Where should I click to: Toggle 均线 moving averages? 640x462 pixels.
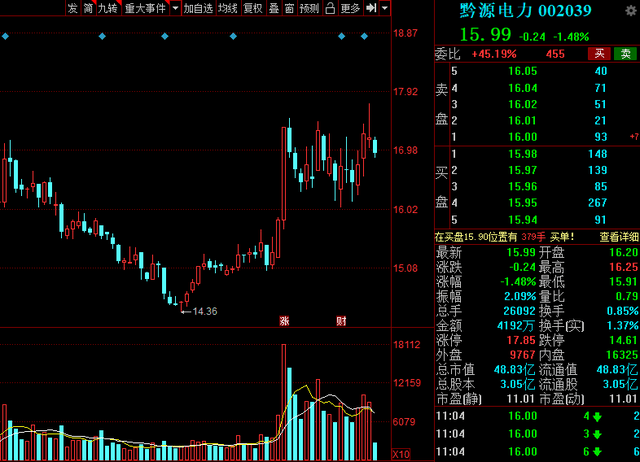tap(227, 8)
